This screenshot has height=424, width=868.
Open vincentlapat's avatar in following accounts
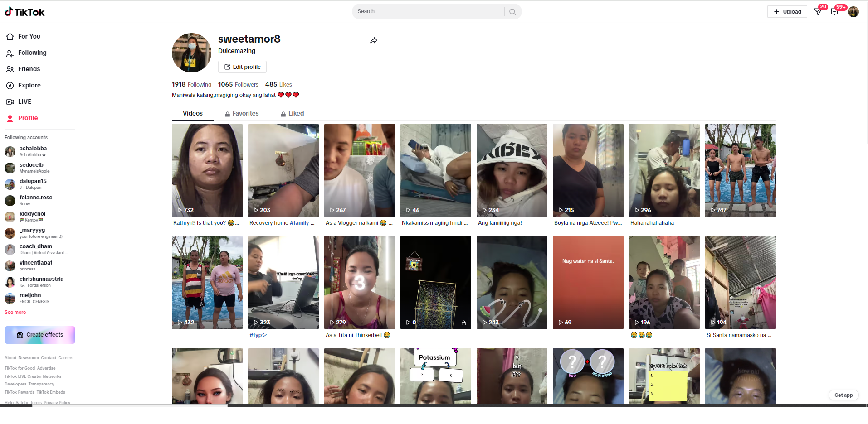point(10,266)
